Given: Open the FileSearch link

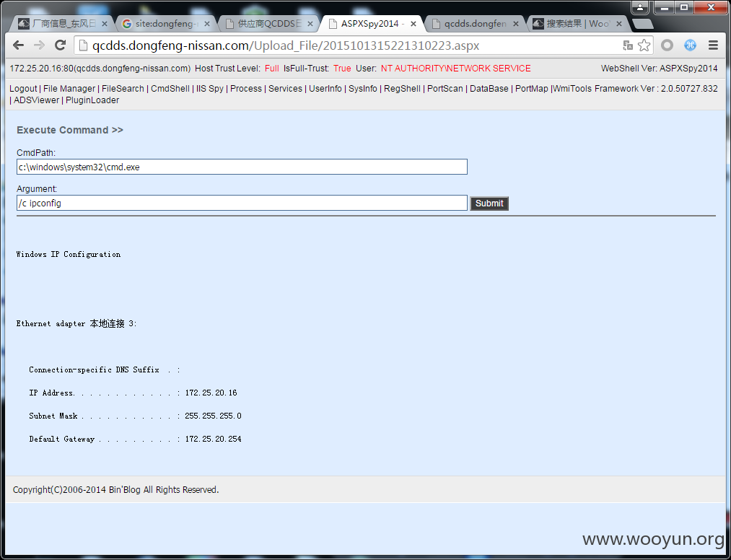Looking at the screenshot, I should (x=123, y=89).
